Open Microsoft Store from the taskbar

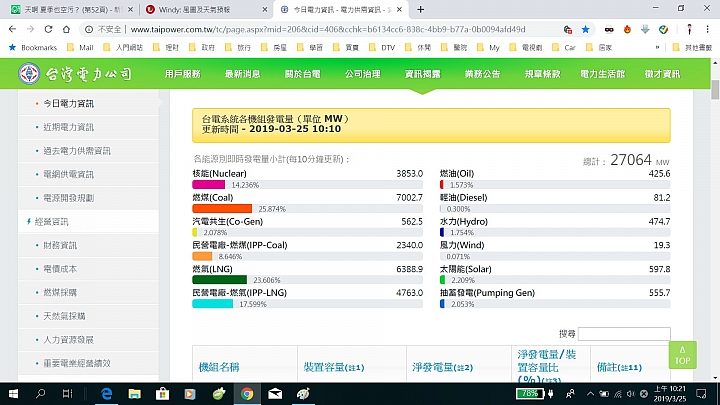click(x=163, y=394)
